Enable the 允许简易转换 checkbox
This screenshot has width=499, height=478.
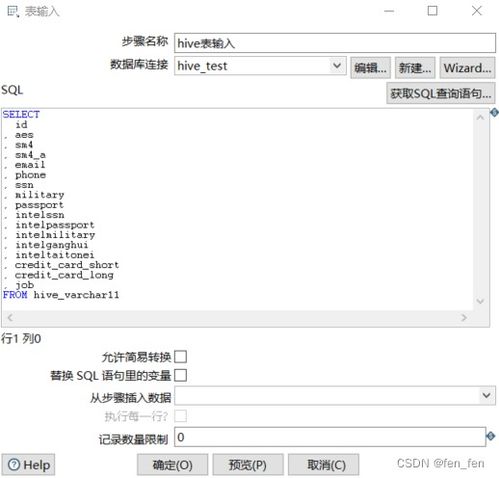tap(180, 357)
